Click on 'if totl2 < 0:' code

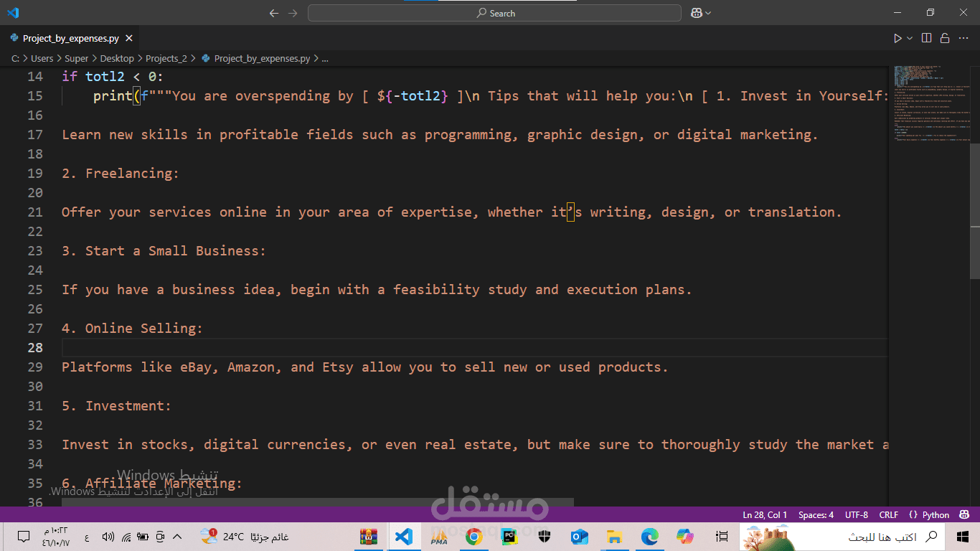click(113, 76)
